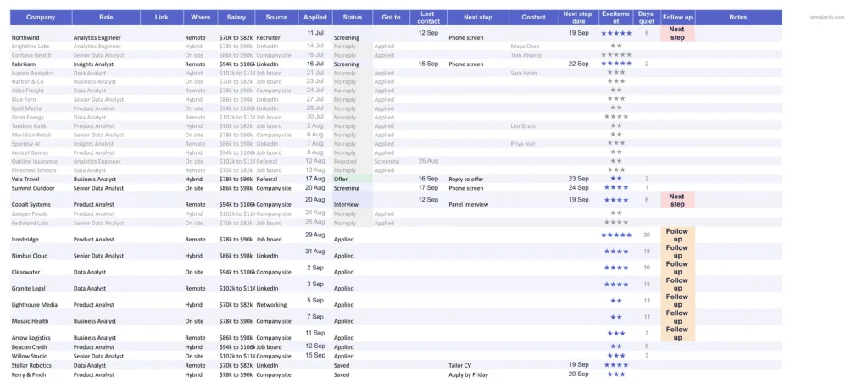Image resolution: width=868 pixels, height=388 pixels.
Task: Click days quiet value 20 for Ironbridge
Action: [647, 236]
